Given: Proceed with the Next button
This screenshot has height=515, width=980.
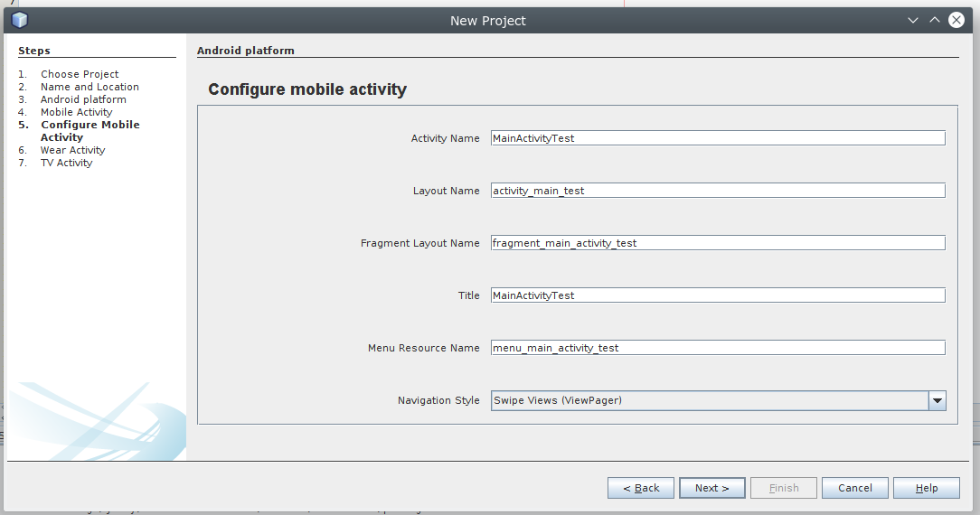Looking at the screenshot, I should click(711, 488).
